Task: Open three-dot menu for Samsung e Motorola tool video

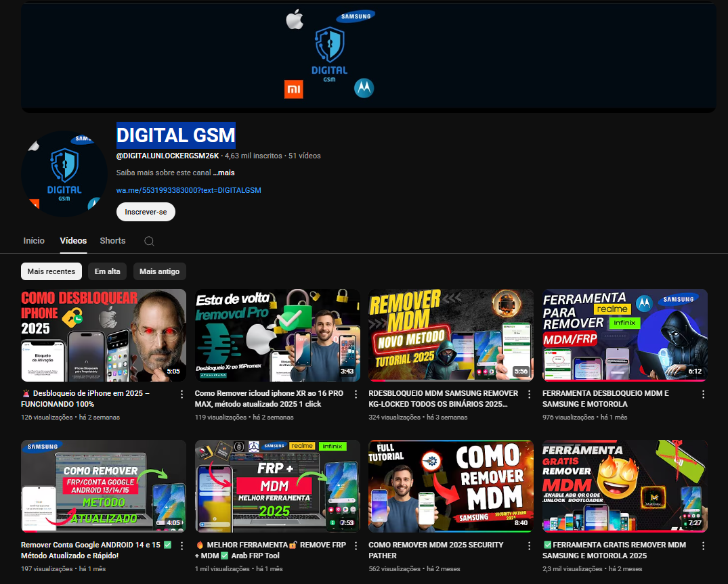Action: [703, 394]
